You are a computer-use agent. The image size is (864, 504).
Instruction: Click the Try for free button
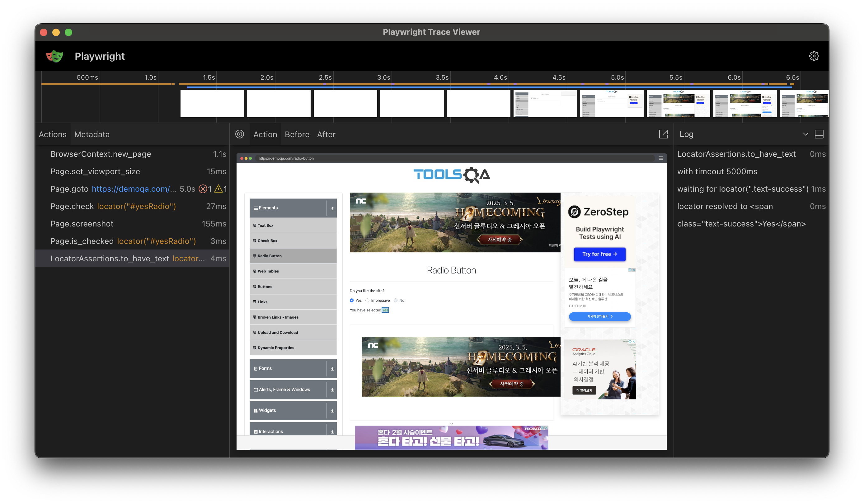[x=599, y=254]
